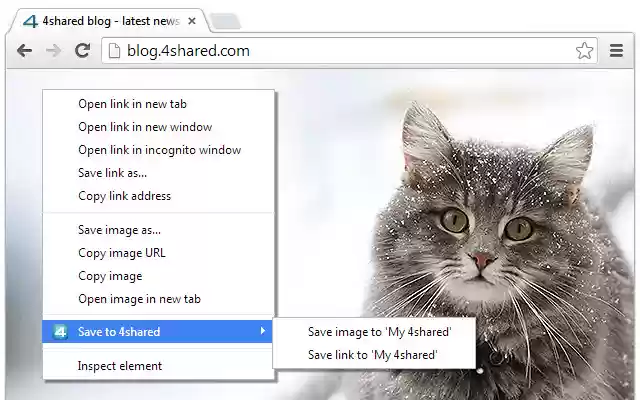Click the blog.4shared.com address field
The height and width of the screenshot is (400, 640).
click(349, 51)
